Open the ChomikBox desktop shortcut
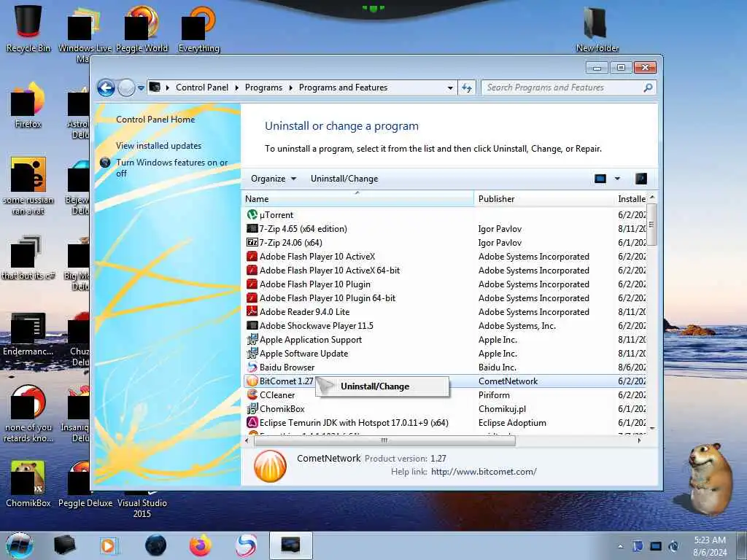Image resolution: width=747 pixels, height=560 pixels. point(28,484)
